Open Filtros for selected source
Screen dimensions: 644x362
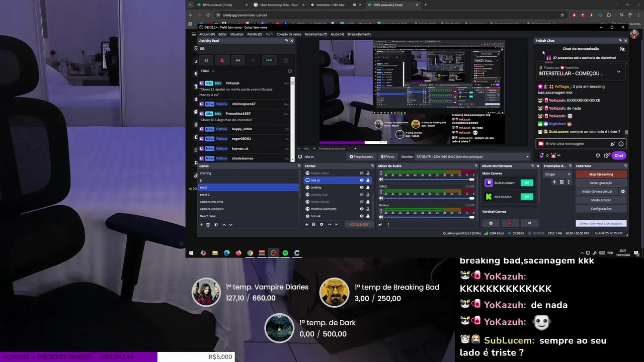pos(387,156)
